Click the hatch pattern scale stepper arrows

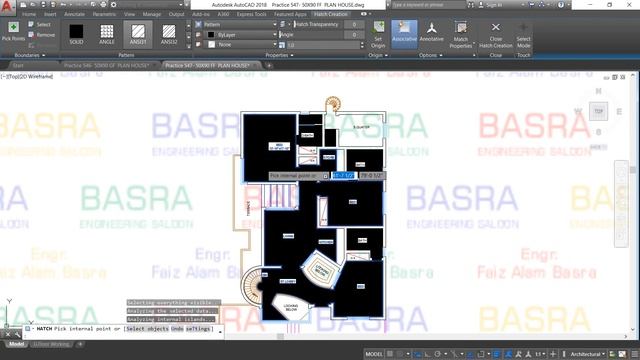tap(362, 45)
